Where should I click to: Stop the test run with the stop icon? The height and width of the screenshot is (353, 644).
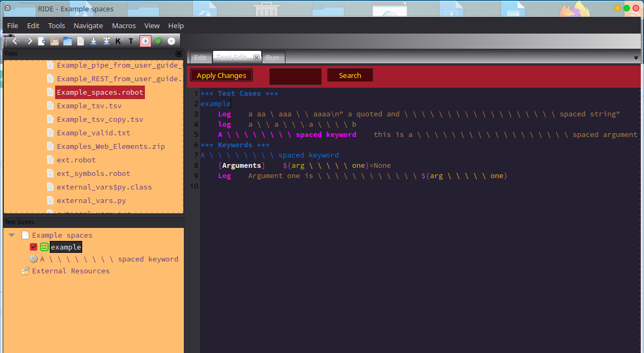(171, 41)
